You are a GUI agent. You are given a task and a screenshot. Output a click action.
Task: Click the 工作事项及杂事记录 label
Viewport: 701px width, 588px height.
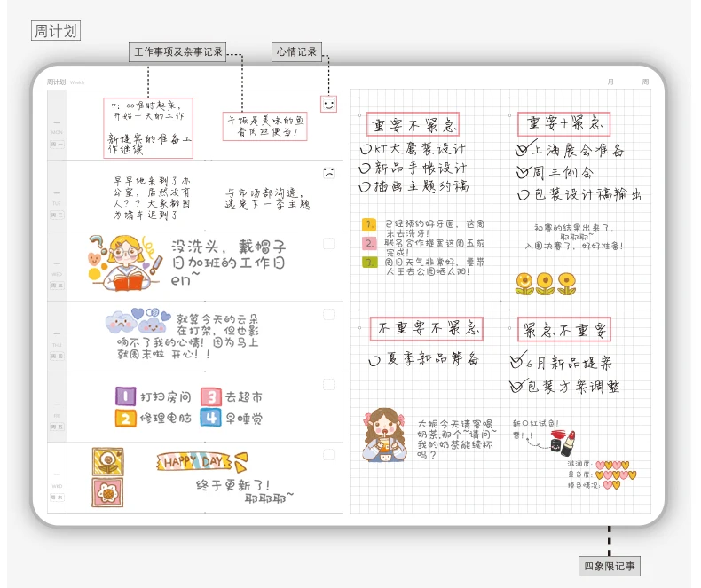coord(177,51)
